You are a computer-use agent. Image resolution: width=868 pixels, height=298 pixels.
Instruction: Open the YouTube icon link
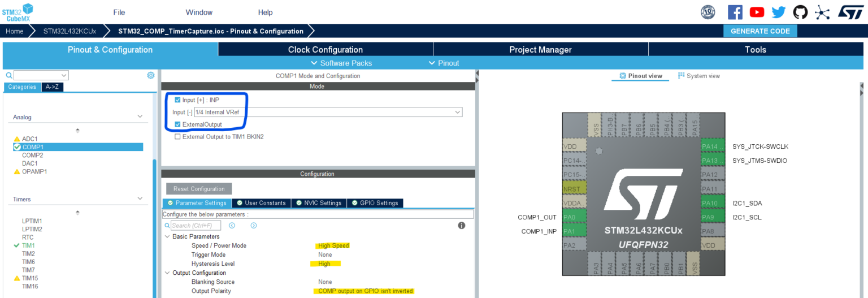point(757,12)
